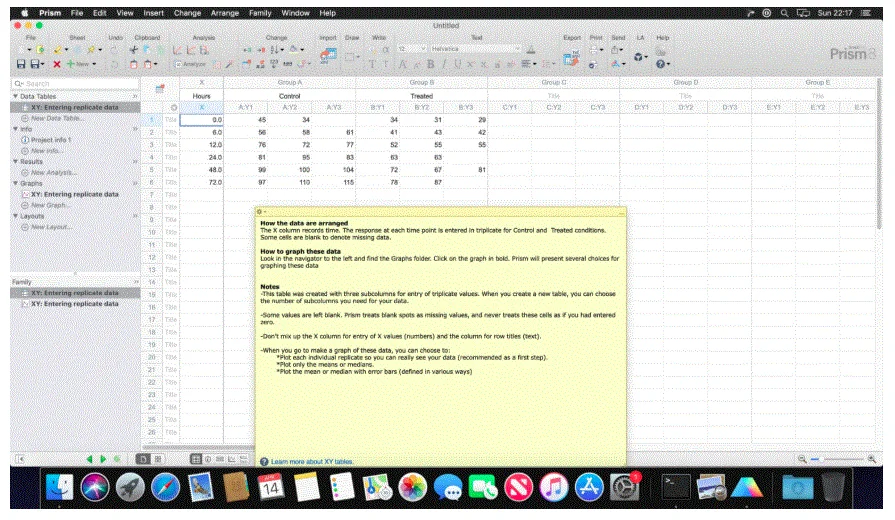
Task: Open the Arrange menu
Action: [x=225, y=13]
